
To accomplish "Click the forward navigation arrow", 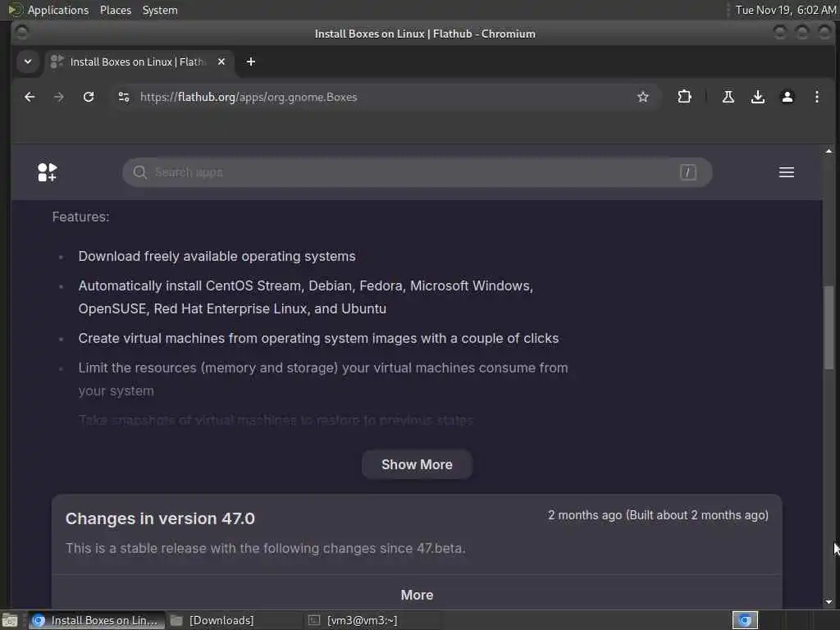I will pyautogui.click(x=59, y=97).
